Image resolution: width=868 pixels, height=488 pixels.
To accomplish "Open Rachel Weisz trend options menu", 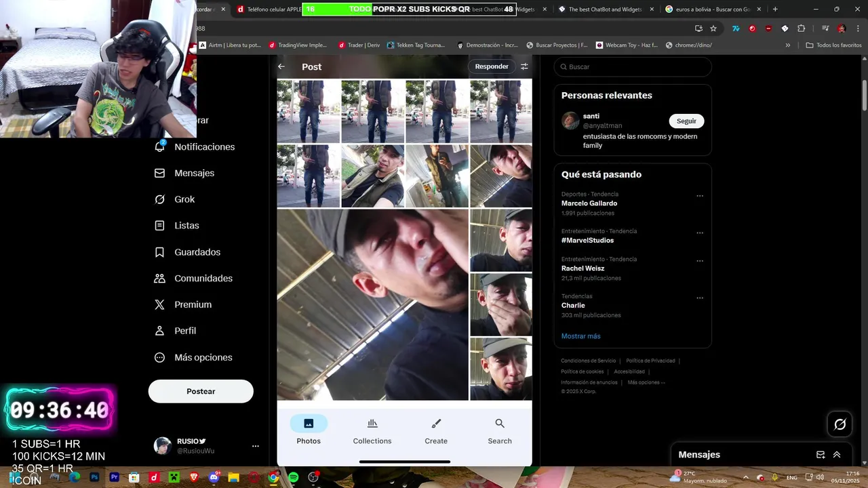I will [x=700, y=261].
